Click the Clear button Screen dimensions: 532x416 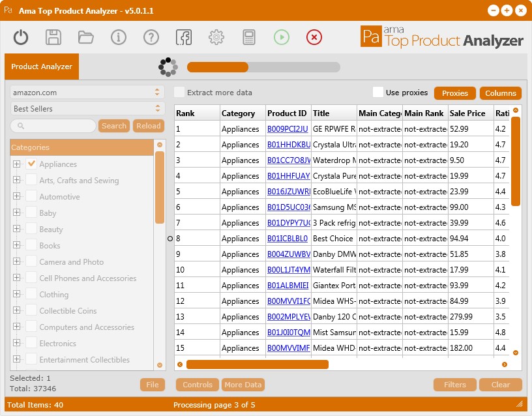(501, 385)
